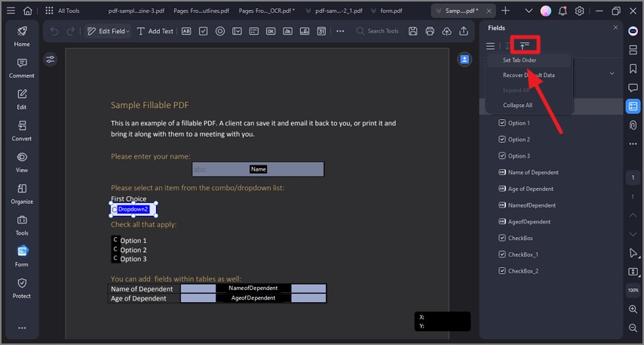Select the Edit tool in left sidebar
The image size is (644, 345).
tap(22, 100)
